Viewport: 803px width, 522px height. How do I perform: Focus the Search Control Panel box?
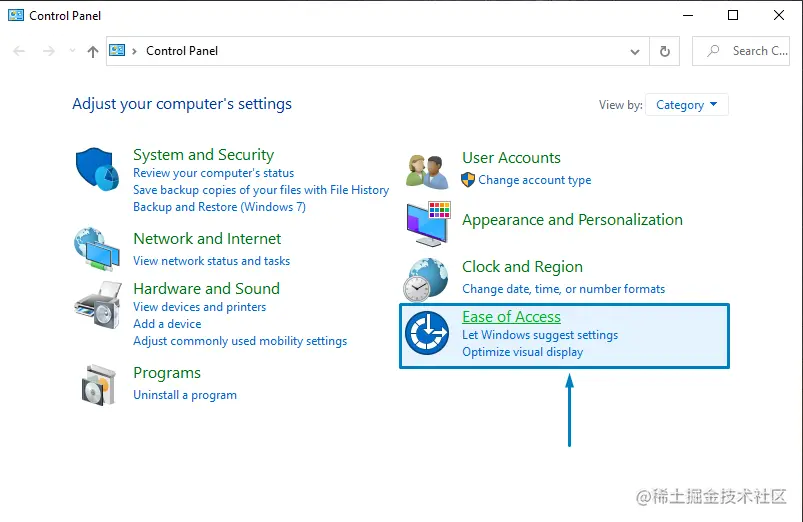tap(741, 51)
